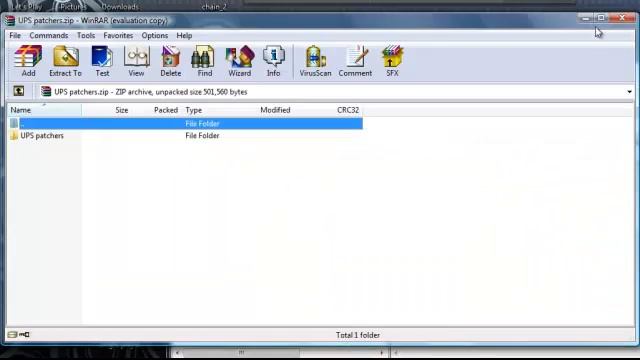Open the View file tool

136,61
